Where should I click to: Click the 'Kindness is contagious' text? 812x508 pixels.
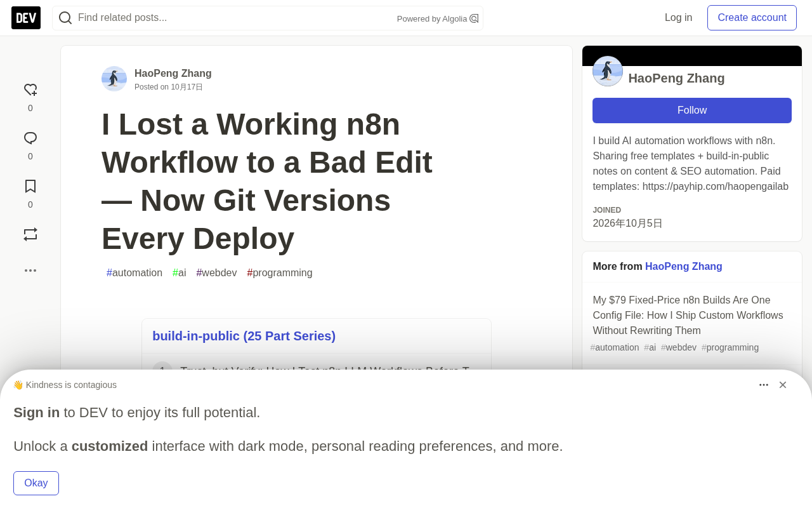click(71, 385)
